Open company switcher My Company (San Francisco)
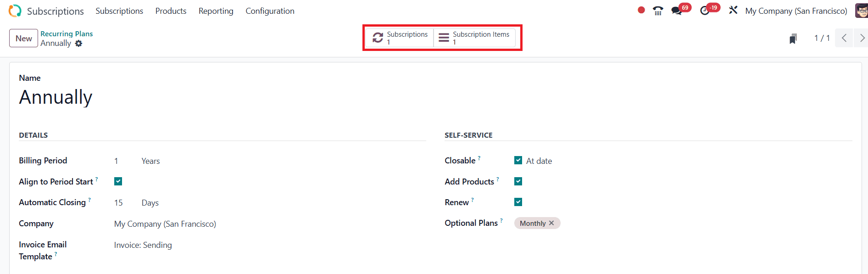The height and width of the screenshot is (274, 868). tap(796, 11)
